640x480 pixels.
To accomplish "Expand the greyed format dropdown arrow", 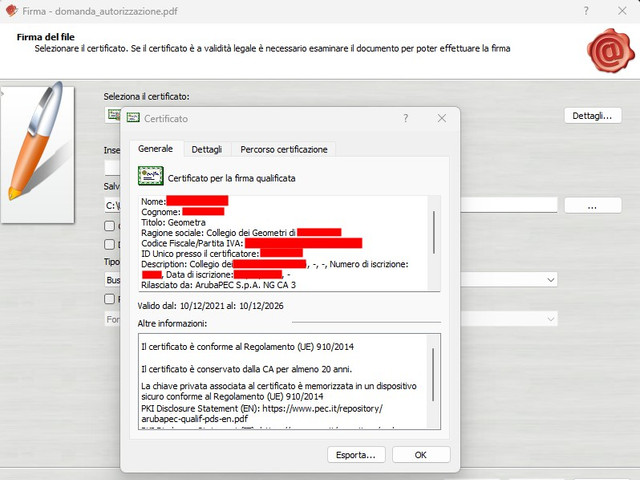I will (551, 319).
